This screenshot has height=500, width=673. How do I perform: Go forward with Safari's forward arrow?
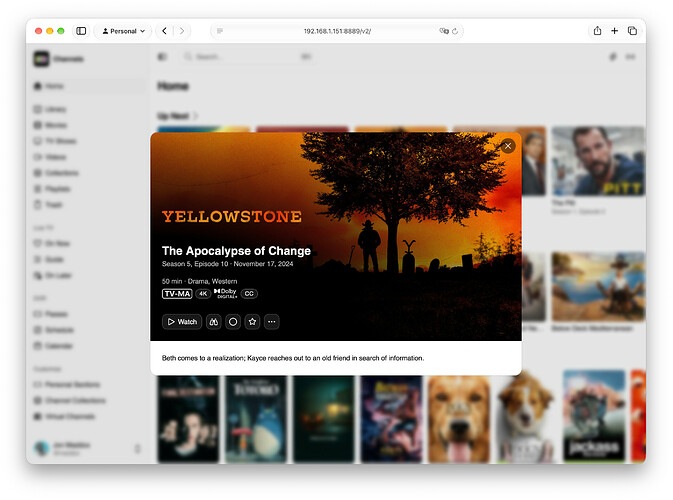(x=182, y=31)
